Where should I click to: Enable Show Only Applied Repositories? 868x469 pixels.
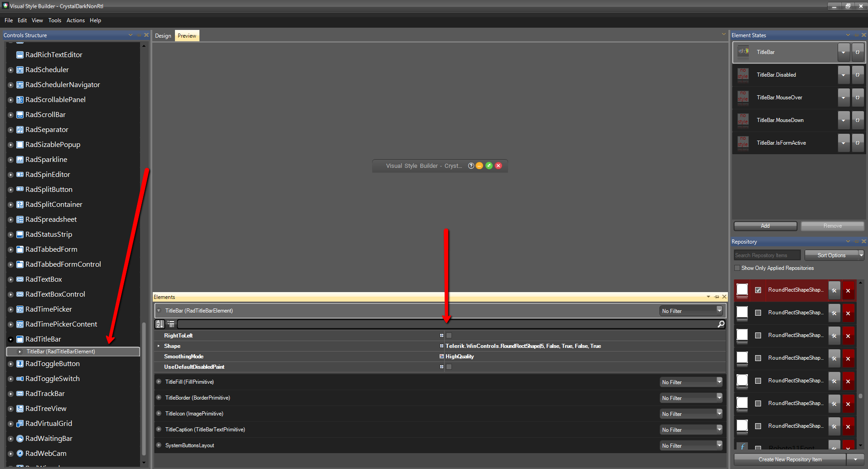tap(737, 268)
